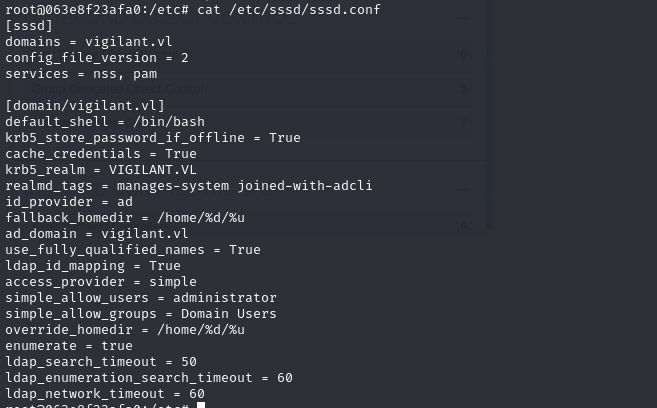Image resolution: width=657 pixels, height=408 pixels.
Task: Click the id_provider = ad line
Action: (x=68, y=201)
